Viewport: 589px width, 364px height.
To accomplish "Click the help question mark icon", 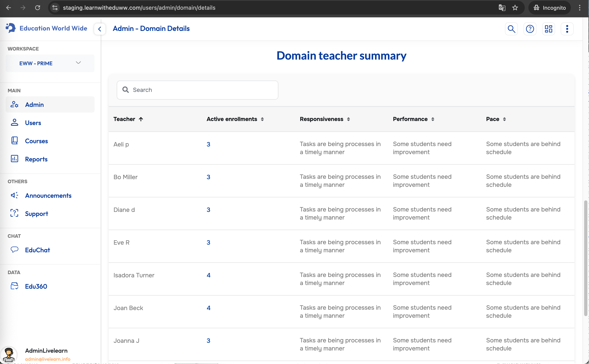I will coord(530,29).
